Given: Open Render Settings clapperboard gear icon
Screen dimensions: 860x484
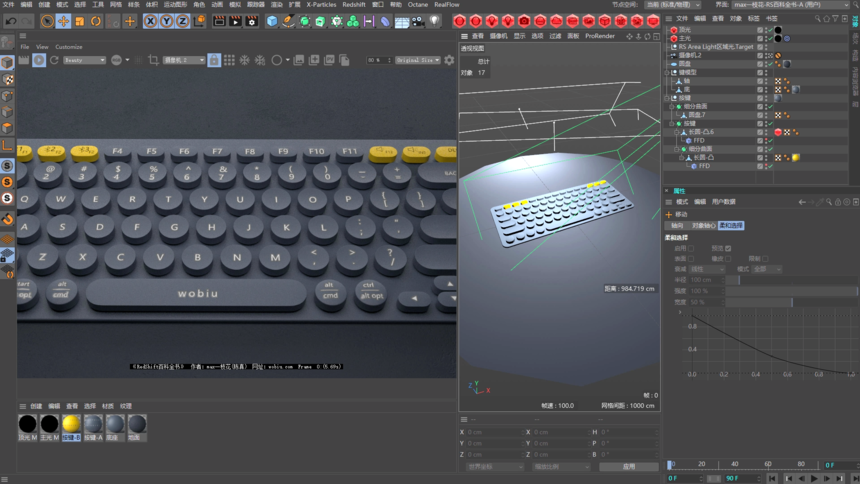Looking at the screenshot, I should pos(251,21).
